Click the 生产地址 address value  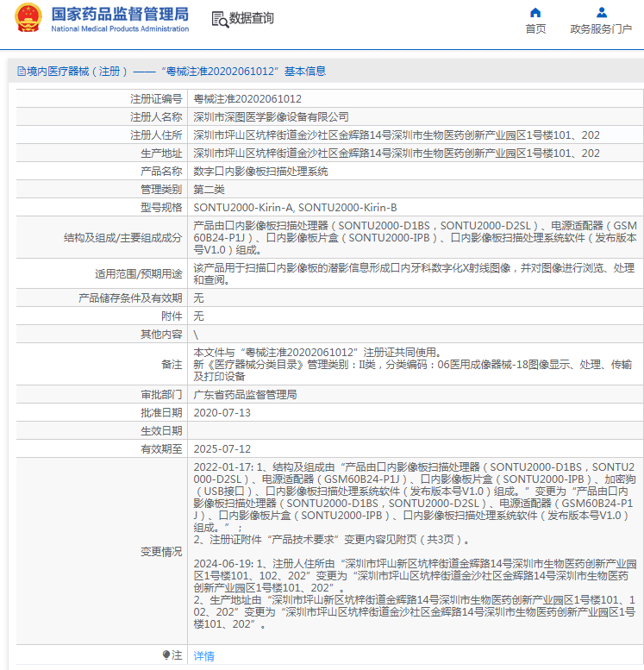click(397, 153)
